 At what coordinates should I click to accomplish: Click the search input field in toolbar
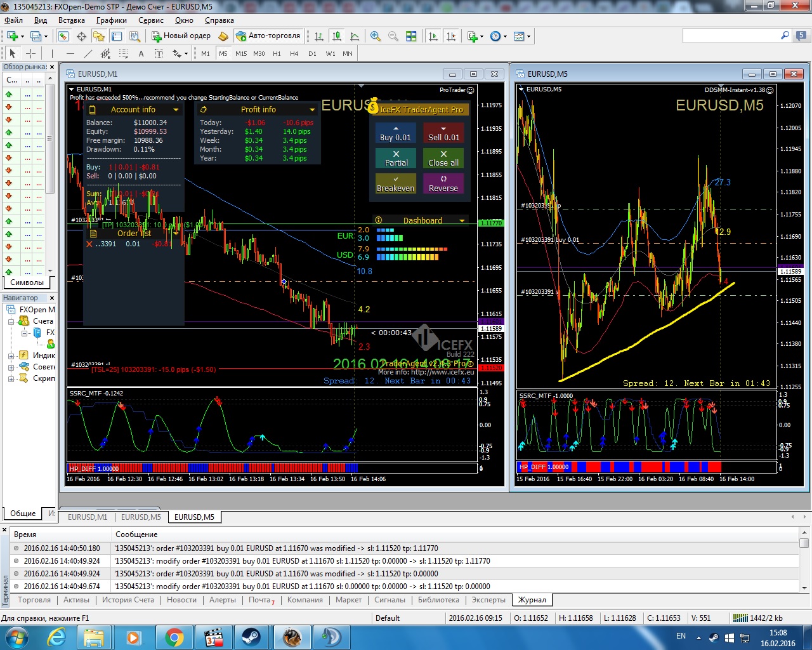tap(731, 36)
